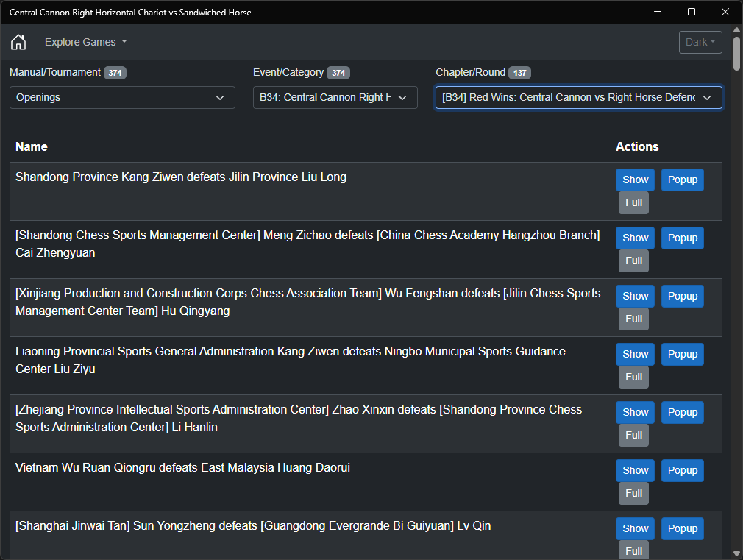The image size is (743, 560).
Task: Go to the Home icon
Action: tap(18, 42)
